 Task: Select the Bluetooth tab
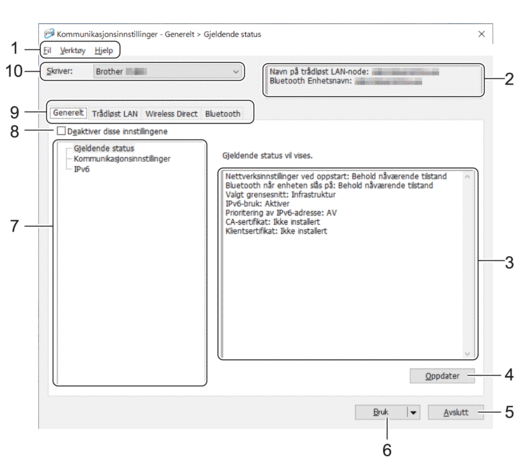(x=223, y=114)
